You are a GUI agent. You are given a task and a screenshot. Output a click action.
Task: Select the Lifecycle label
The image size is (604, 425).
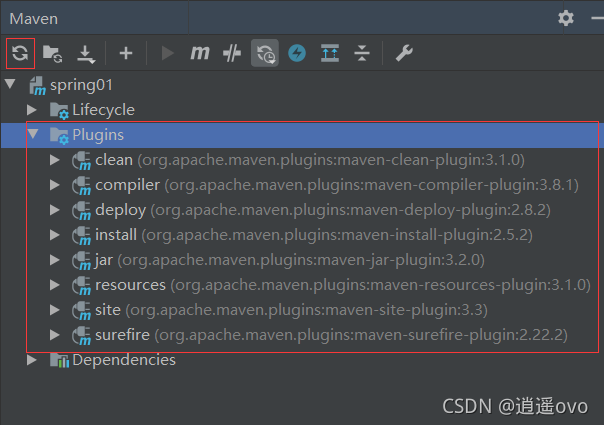[103, 110]
